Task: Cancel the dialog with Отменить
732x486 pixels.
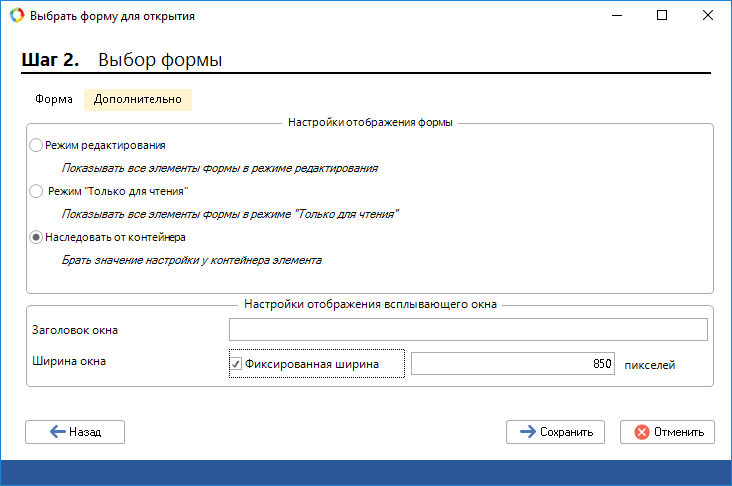Action: point(668,432)
